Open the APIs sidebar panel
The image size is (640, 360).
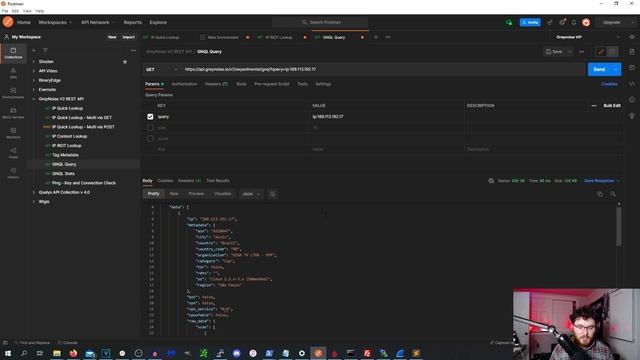click(13, 73)
